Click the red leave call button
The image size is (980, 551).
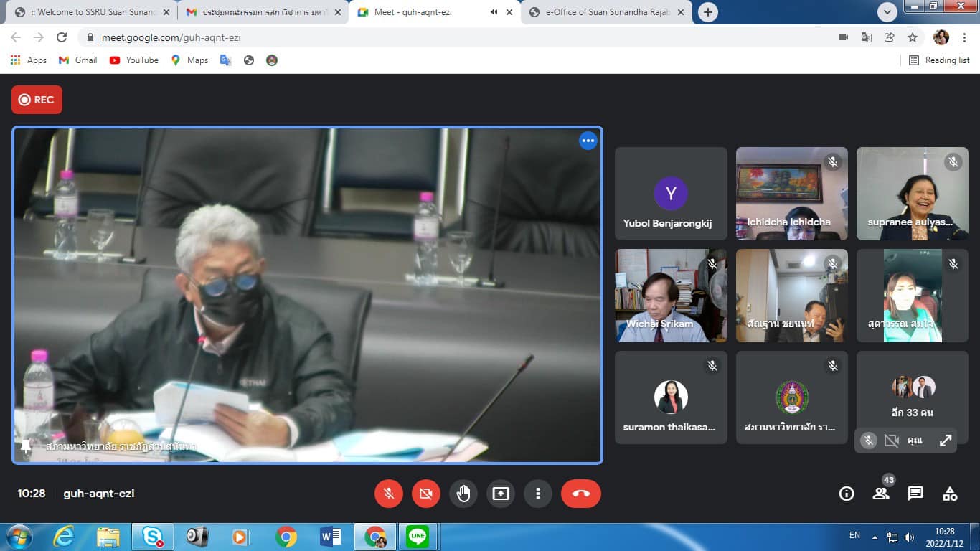(x=580, y=494)
